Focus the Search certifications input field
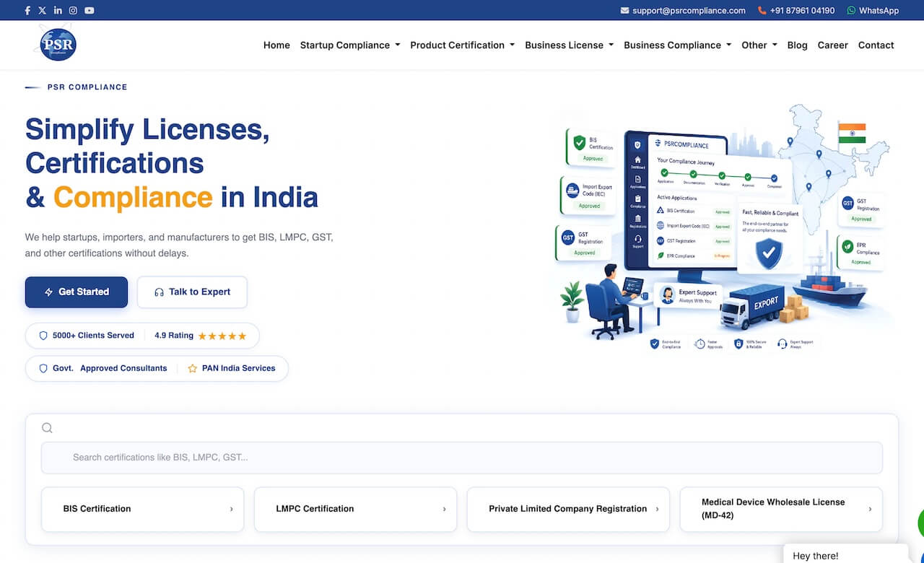The image size is (924, 563). pyautogui.click(x=462, y=458)
